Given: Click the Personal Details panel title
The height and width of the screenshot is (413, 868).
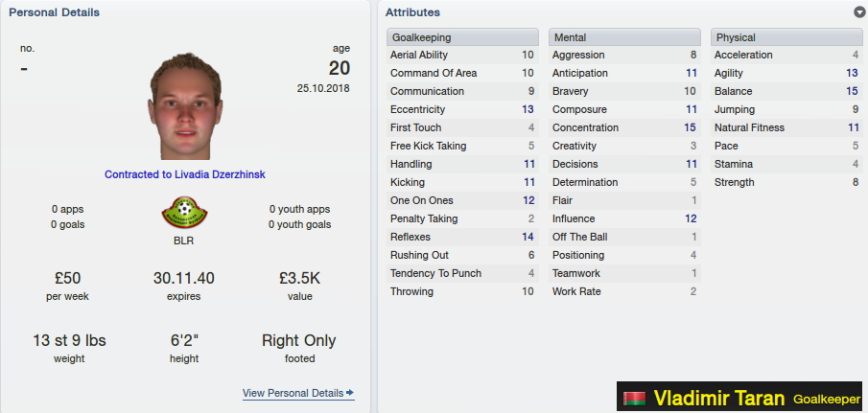Looking at the screenshot, I should [55, 12].
